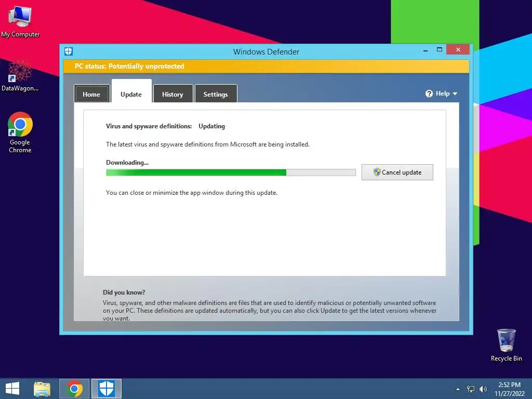Viewport: 532px width, 399px height.
Task: Select the Update tab
Action: 131,91
